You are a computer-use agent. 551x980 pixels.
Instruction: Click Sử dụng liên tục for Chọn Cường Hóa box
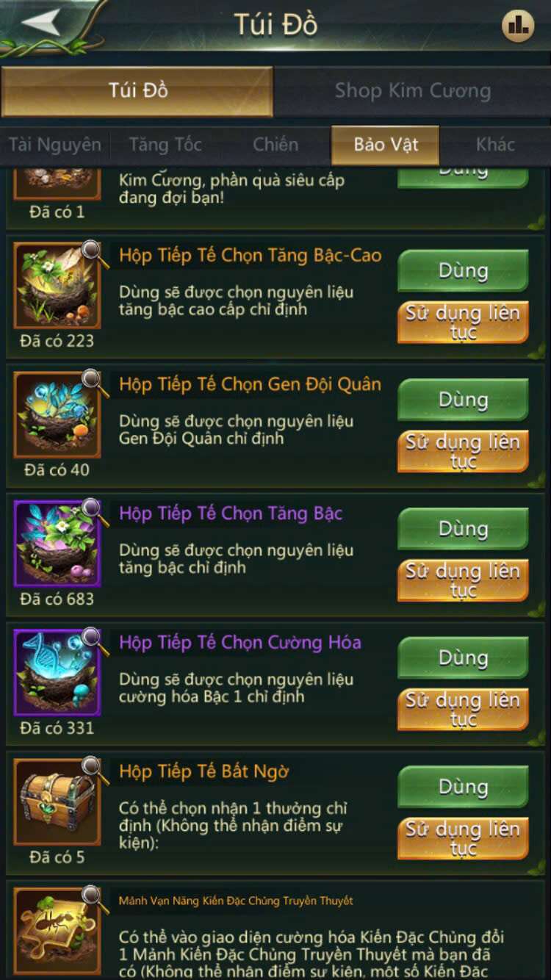click(463, 710)
